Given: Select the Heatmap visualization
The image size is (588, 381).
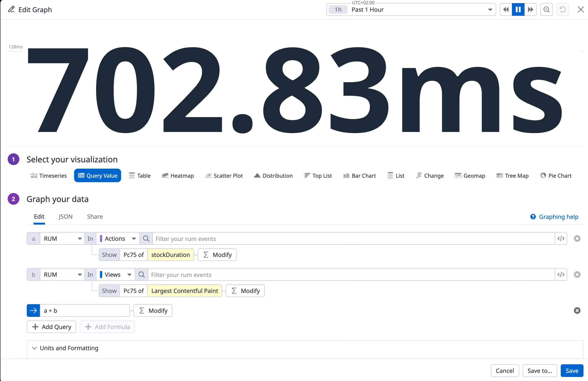Looking at the screenshot, I should [x=178, y=175].
